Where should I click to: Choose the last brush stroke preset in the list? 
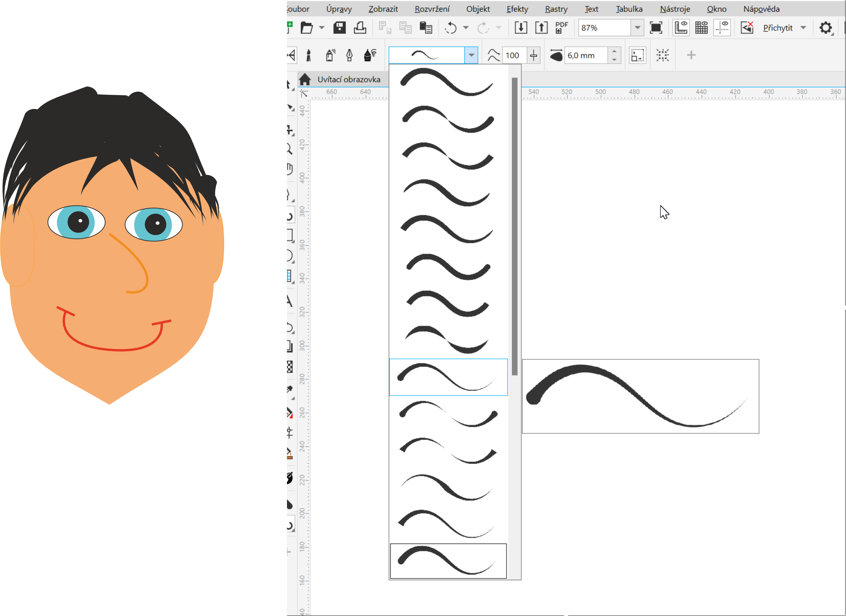click(448, 561)
